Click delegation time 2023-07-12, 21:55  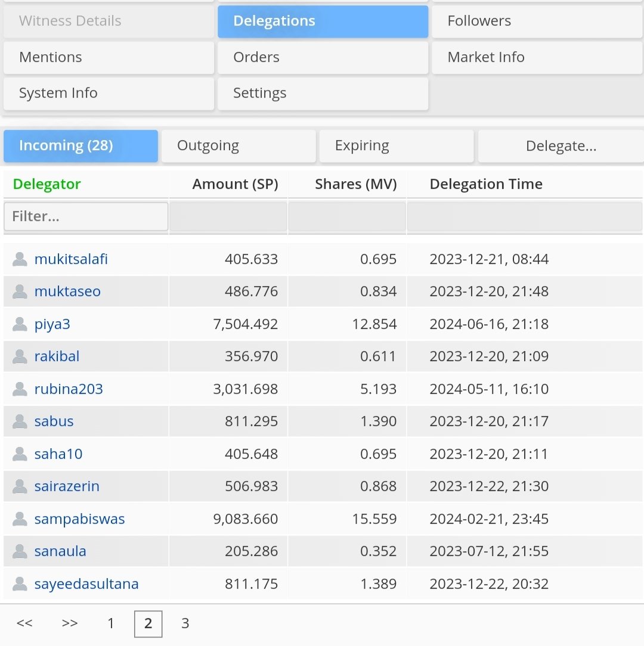pyautogui.click(x=489, y=551)
